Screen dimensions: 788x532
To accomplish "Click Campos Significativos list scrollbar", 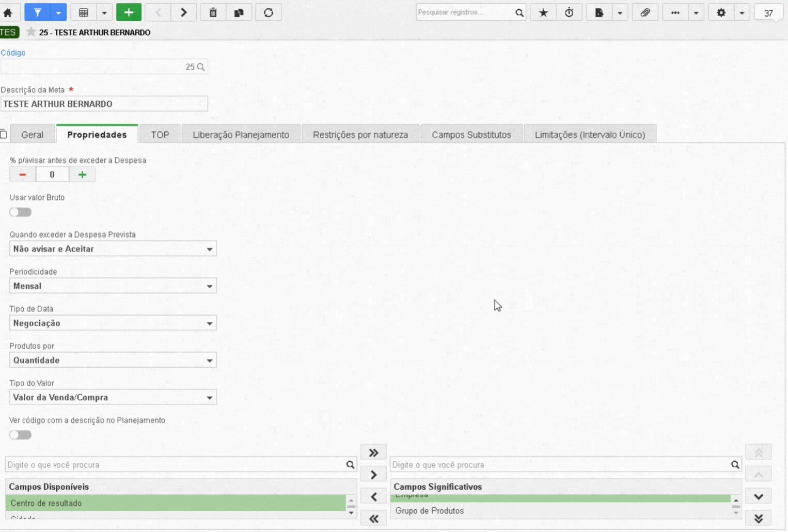I will 736,507.
